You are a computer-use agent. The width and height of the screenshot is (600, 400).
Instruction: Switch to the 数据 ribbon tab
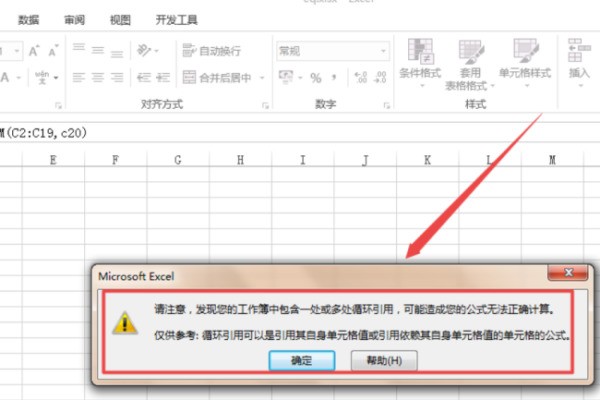[x=29, y=20]
